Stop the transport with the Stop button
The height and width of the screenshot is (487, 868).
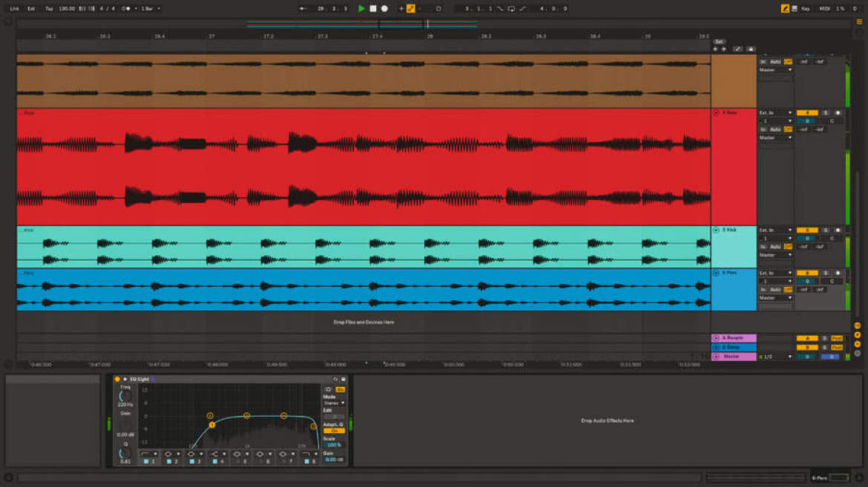[373, 8]
